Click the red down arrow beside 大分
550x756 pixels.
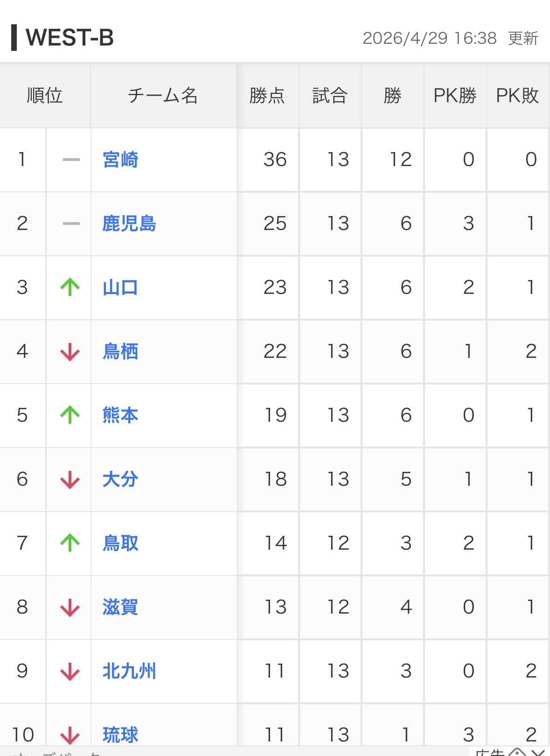[70, 479]
